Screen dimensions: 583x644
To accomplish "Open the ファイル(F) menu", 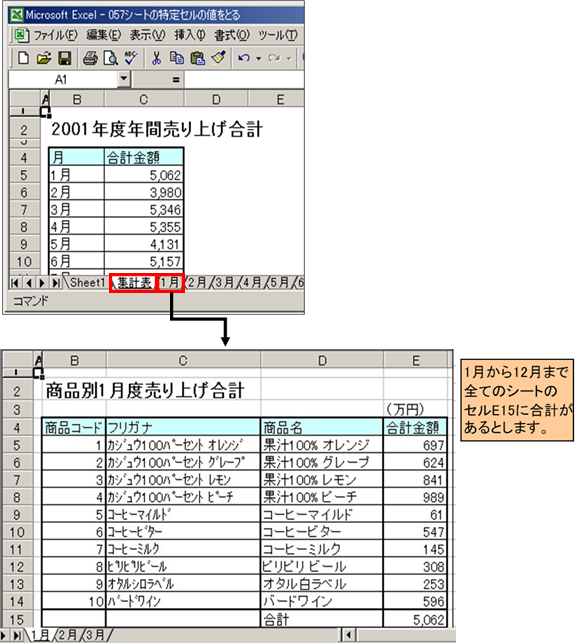I will (55, 35).
